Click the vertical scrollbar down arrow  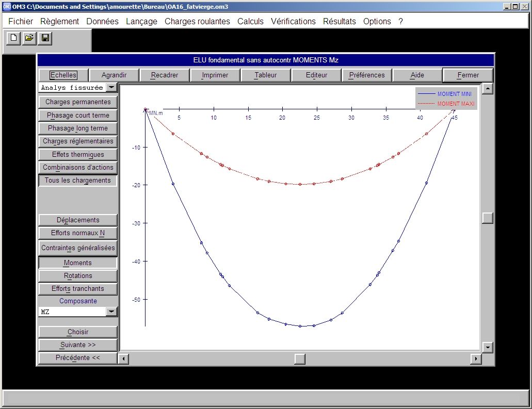pyautogui.click(x=488, y=347)
